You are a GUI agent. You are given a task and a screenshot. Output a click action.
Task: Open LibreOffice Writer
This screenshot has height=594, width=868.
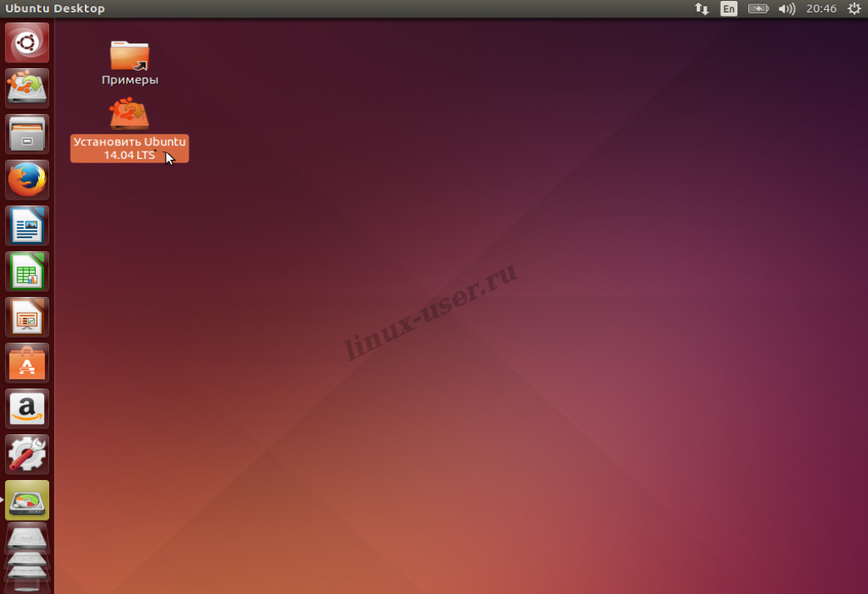(x=27, y=225)
